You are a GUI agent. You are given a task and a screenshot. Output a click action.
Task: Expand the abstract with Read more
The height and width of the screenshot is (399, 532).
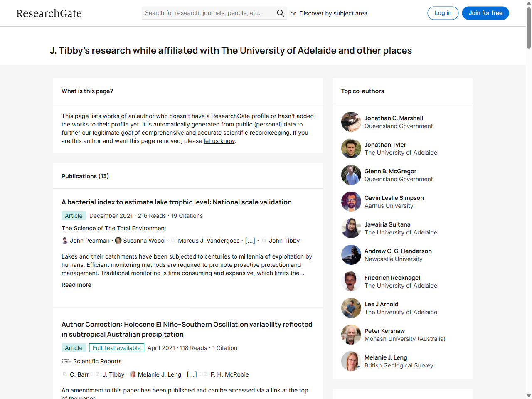pyautogui.click(x=76, y=285)
